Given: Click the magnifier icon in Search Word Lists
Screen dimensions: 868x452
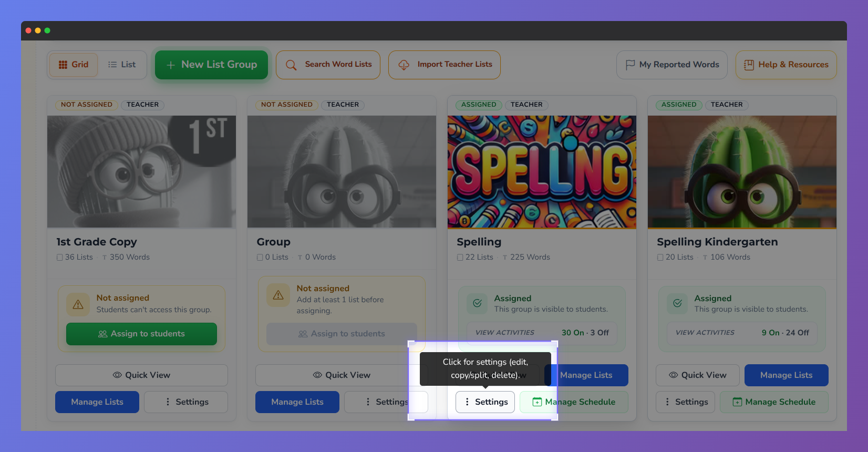Looking at the screenshot, I should click(291, 65).
